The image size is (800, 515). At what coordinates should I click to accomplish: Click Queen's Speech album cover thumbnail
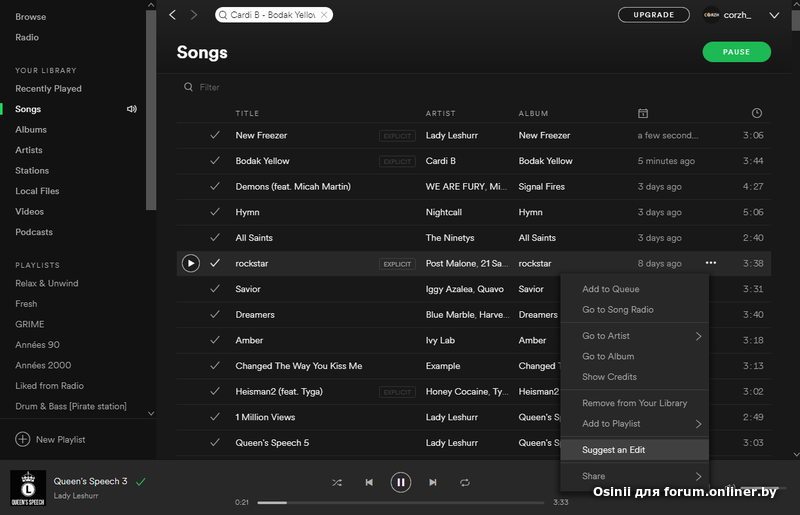pyautogui.click(x=28, y=488)
